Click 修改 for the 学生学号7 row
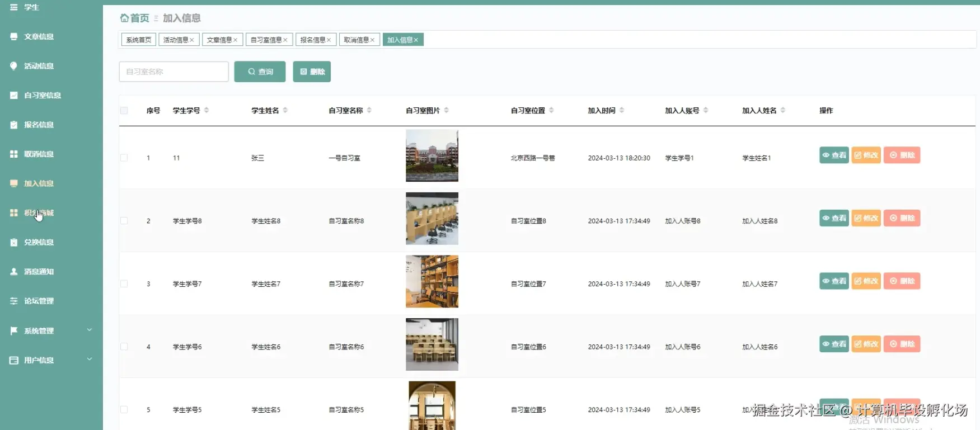 (x=866, y=281)
